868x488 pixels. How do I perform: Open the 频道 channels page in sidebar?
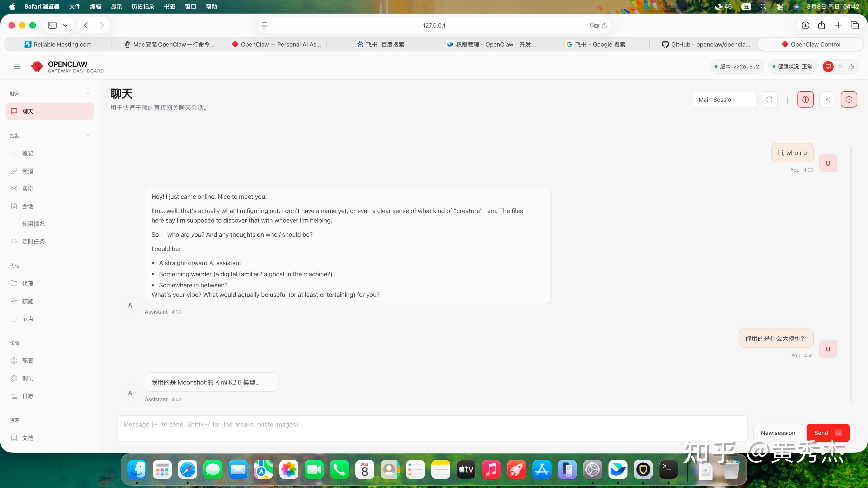tap(28, 171)
